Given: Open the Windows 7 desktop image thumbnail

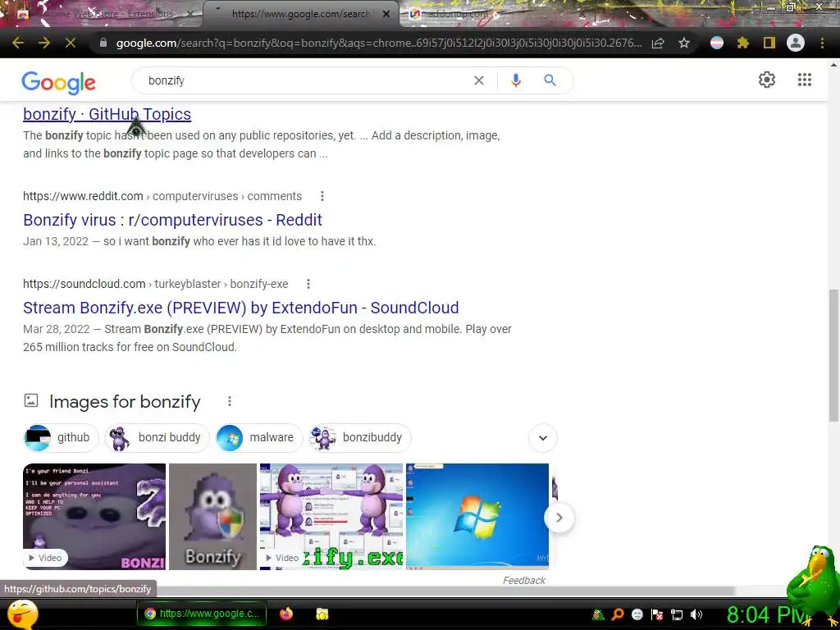Looking at the screenshot, I should pyautogui.click(x=477, y=517).
